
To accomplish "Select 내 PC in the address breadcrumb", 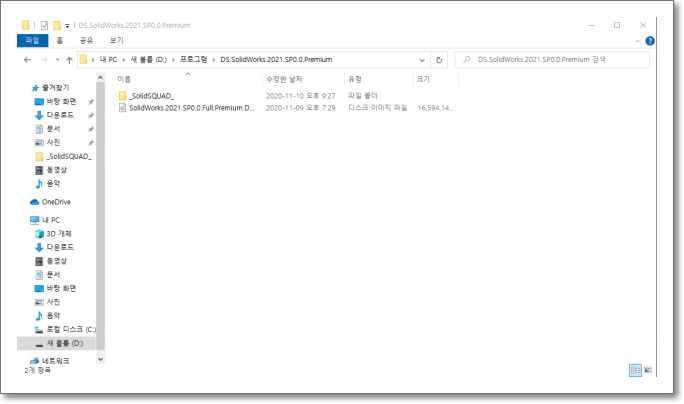I will (108, 60).
